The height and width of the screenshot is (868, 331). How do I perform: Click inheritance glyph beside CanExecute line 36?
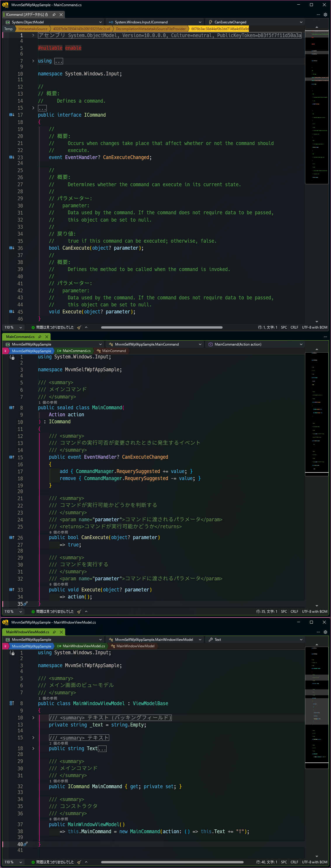(11, 248)
